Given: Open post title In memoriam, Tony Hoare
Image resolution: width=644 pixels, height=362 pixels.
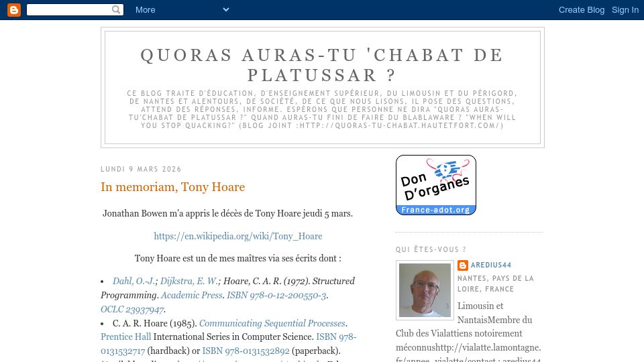Looking at the screenshot, I should tap(173, 187).
